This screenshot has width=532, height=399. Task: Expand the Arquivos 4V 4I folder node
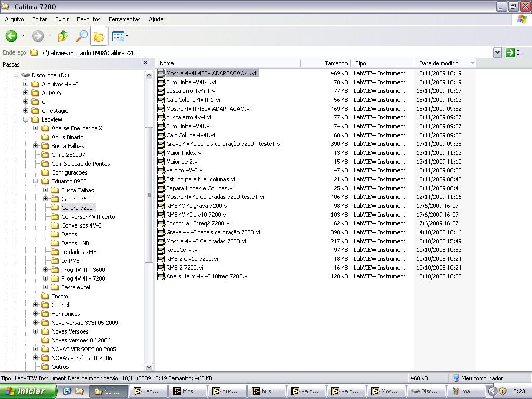[25, 84]
